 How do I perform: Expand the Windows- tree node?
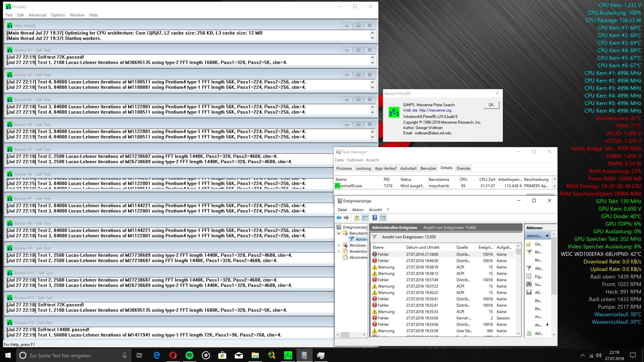[x=339, y=245]
